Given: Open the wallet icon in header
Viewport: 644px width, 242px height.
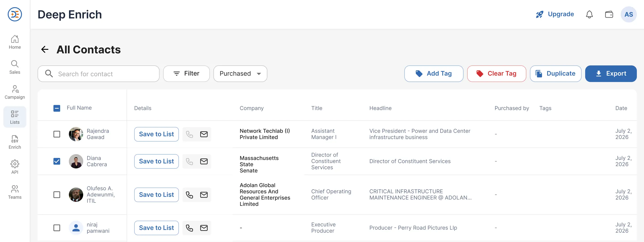Looking at the screenshot, I should (609, 15).
